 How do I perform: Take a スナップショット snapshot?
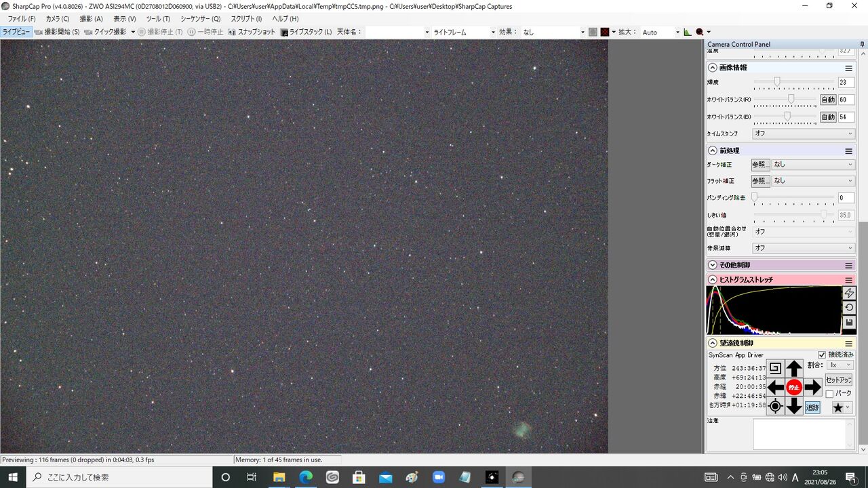[252, 32]
